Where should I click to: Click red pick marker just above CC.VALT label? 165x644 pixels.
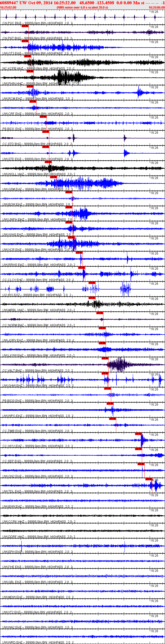[x=105, y=358]
